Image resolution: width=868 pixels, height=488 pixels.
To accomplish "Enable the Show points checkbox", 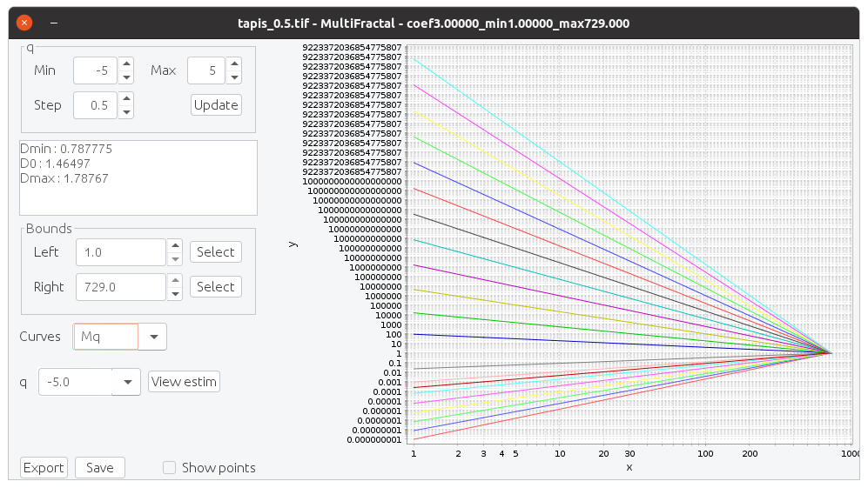I will tap(171, 468).
